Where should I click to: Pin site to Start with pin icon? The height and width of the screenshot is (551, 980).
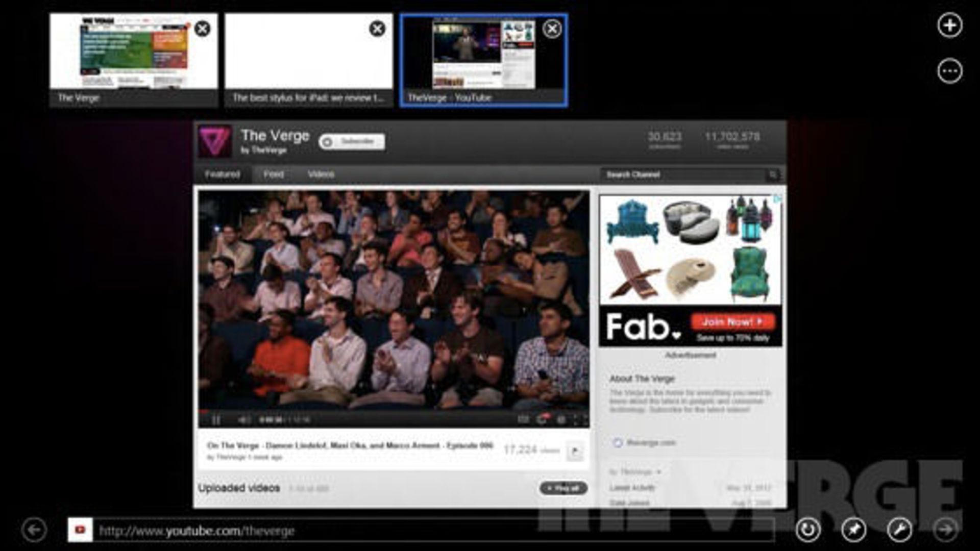[853, 530]
